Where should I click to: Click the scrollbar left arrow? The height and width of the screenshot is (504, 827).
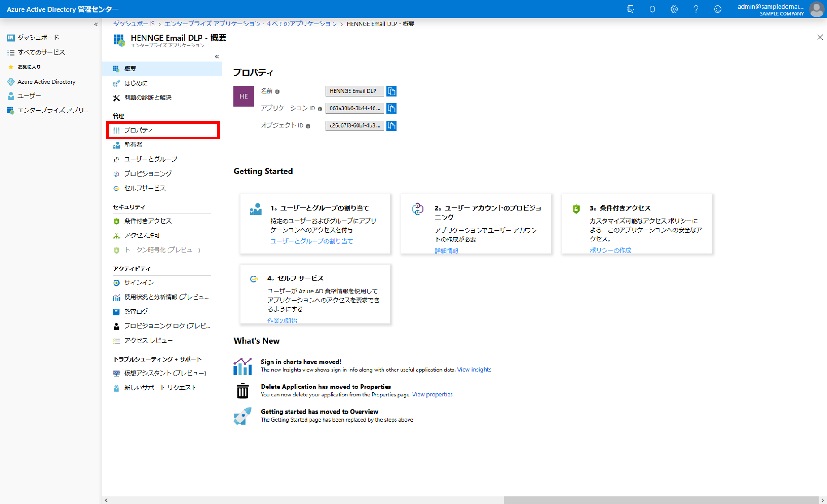(x=106, y=500)
